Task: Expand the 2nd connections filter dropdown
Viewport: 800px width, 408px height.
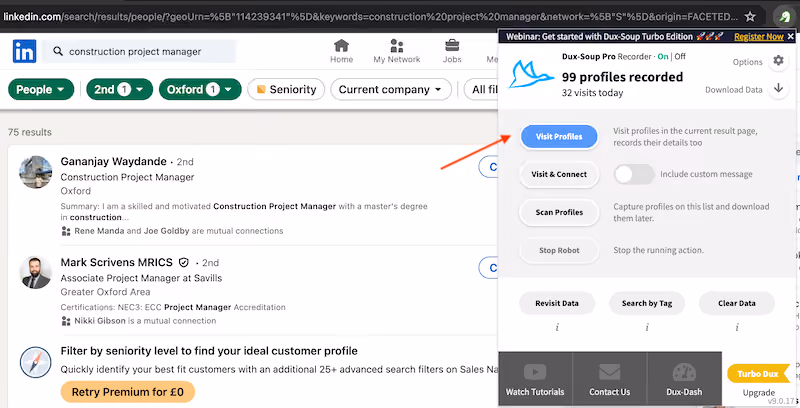Action: [119, 90]
